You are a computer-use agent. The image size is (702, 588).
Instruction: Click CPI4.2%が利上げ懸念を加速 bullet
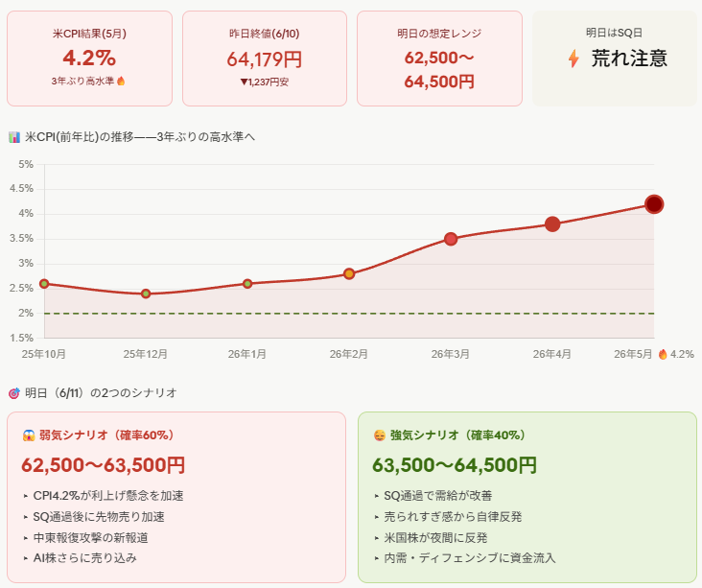pos(108,496)
